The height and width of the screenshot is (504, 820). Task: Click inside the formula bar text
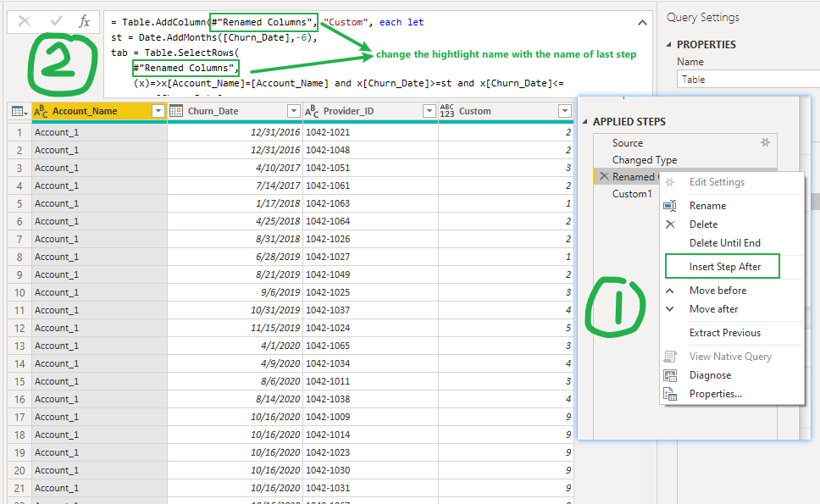coord(378,54)
